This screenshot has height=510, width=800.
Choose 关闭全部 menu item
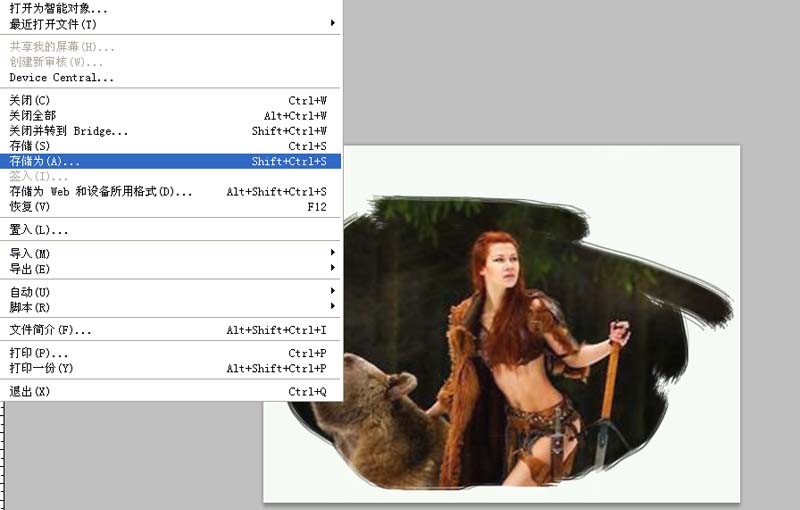pos(33,116)
